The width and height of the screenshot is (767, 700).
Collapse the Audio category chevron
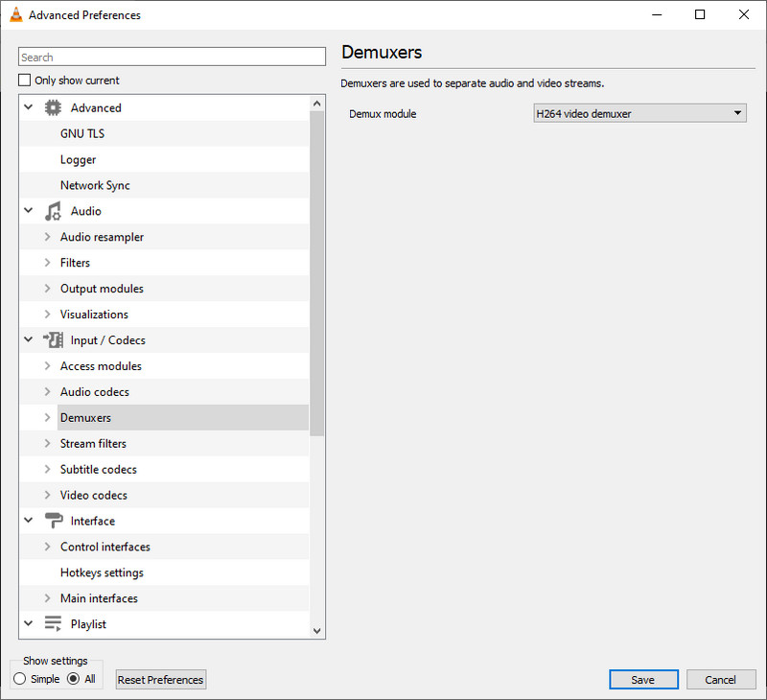point(29,210)
